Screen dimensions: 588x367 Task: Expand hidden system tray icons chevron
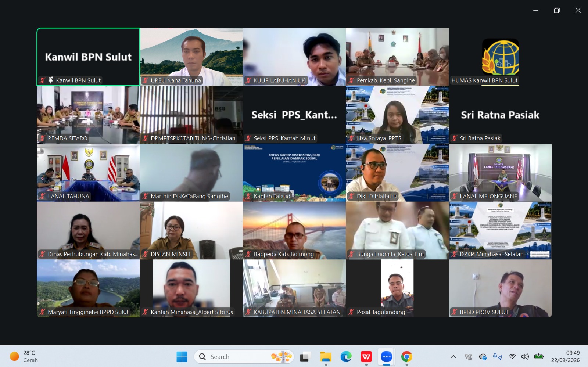453,357
